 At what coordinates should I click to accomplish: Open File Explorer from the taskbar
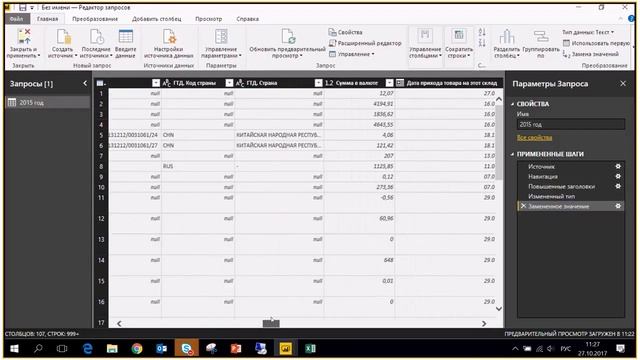point(112,349)
